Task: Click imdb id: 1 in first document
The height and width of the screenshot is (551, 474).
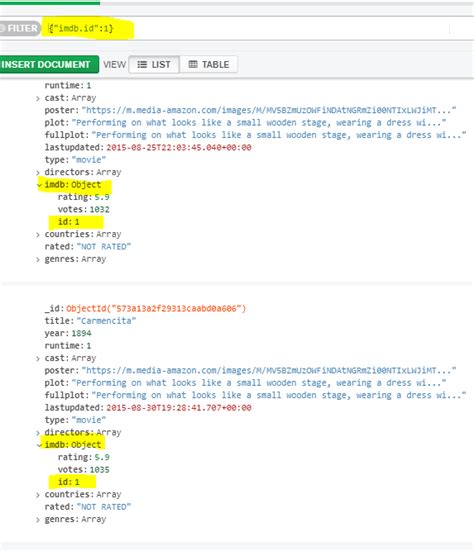Action: tap(69, 222)
